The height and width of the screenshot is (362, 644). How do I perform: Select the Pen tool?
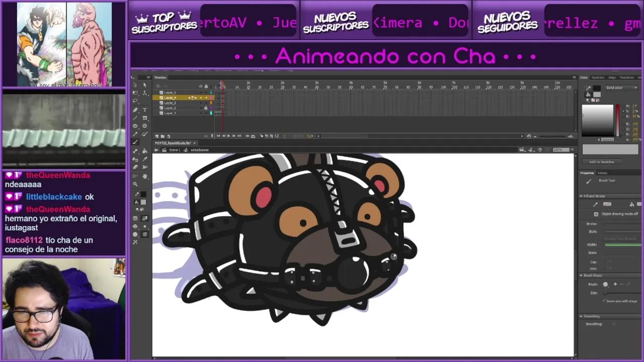click(135, 110)
